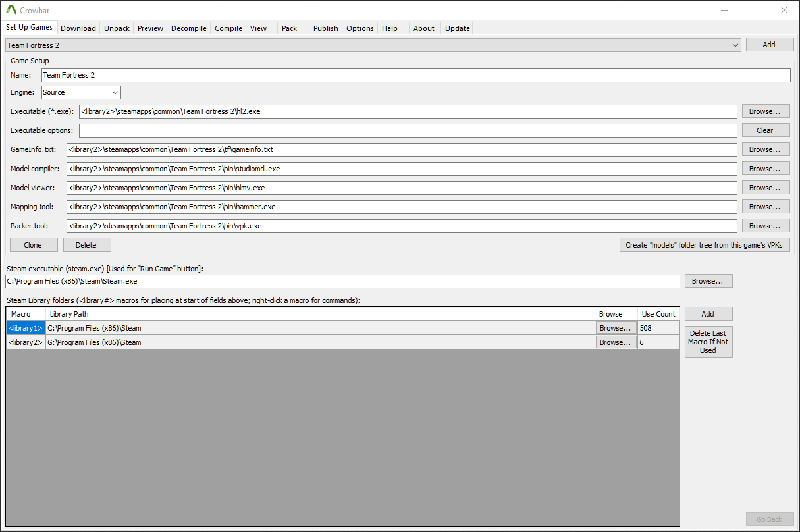
Task: Click the Crowbar app icon in title bar
Action: [x=11, y=10]
